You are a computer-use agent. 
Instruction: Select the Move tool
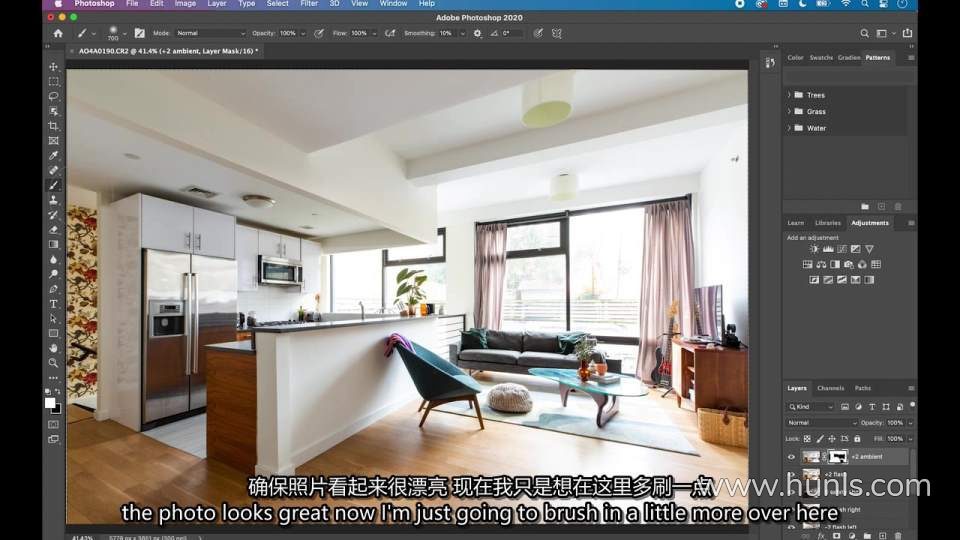pos(54,66)
